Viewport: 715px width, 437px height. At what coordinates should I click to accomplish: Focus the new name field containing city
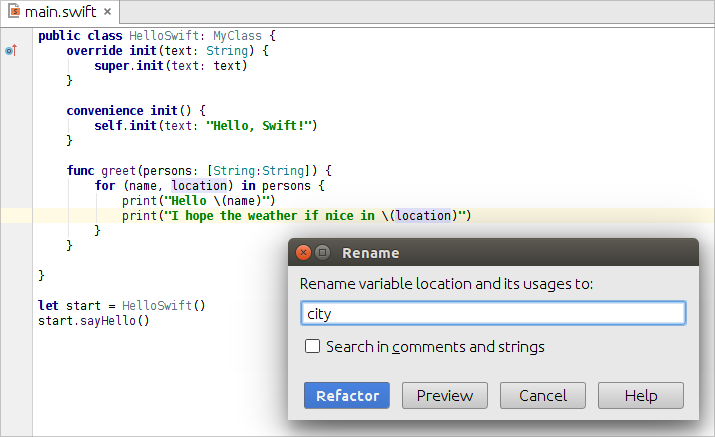tap(493, 313)
